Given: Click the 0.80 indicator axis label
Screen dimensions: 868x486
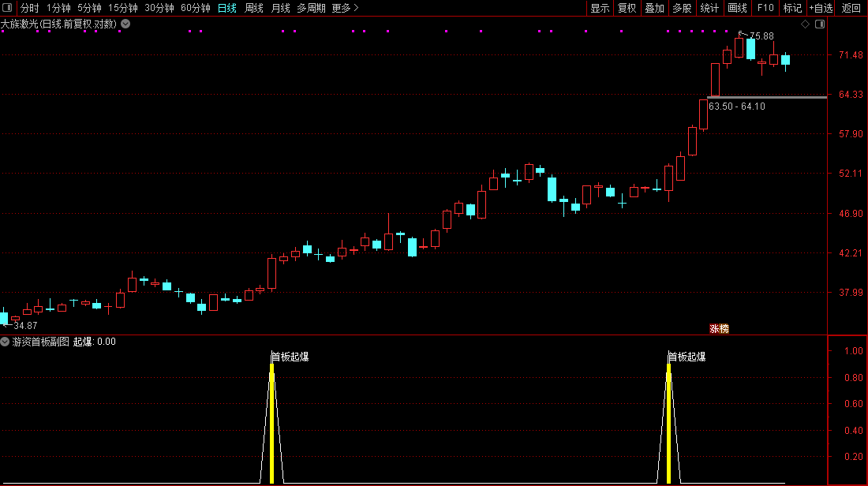Looking at the screenshot, I should point(854,377).
